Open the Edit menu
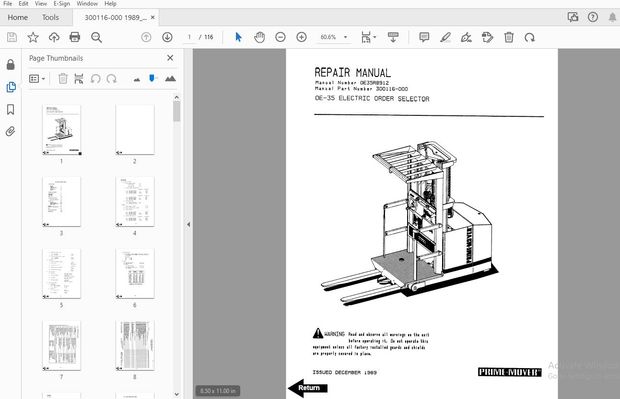This screenshot has height=399, width=620. pos(23,4)
